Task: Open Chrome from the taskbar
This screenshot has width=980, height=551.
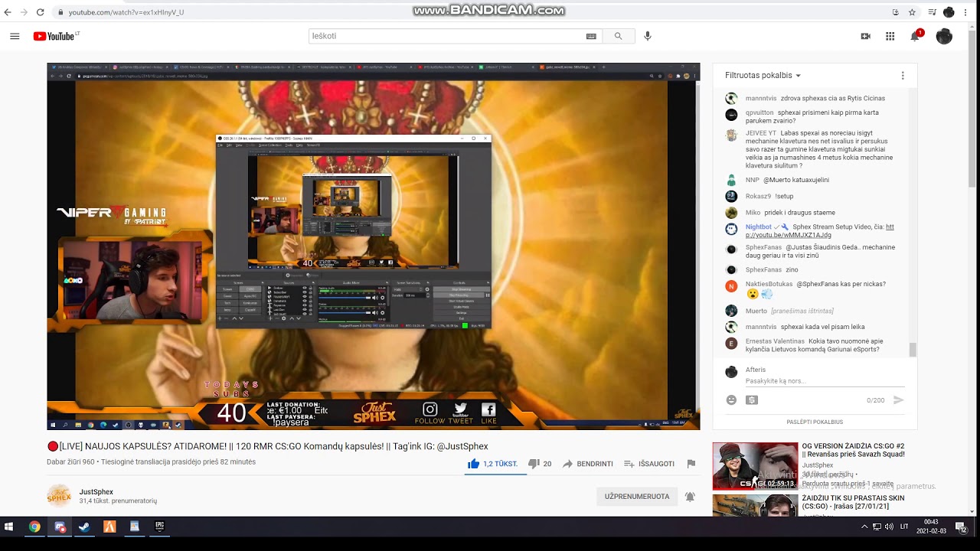Action: [x=34, y=527]
